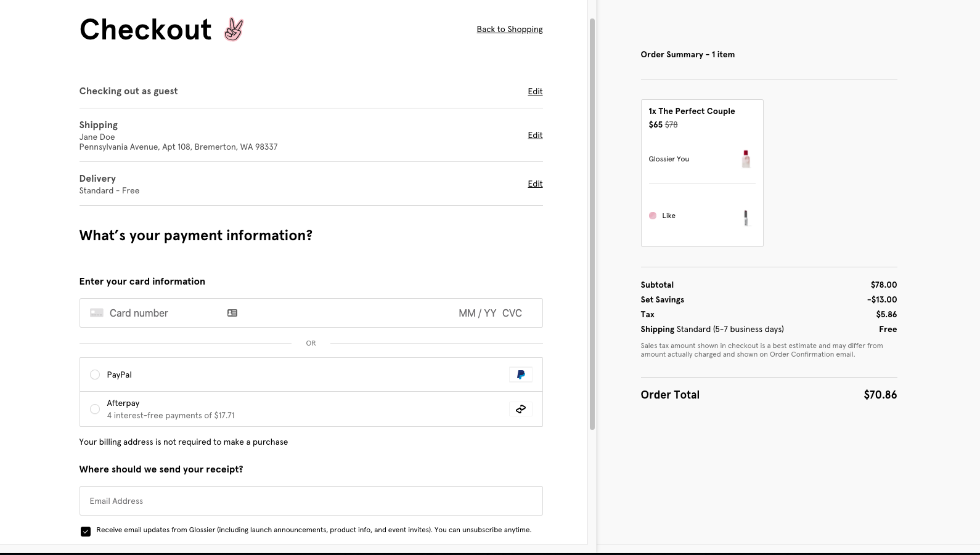The height and width of the screenshot is (555, 980).
Task: Click the Afterpay logo icon
Action: tap(521, 409)
